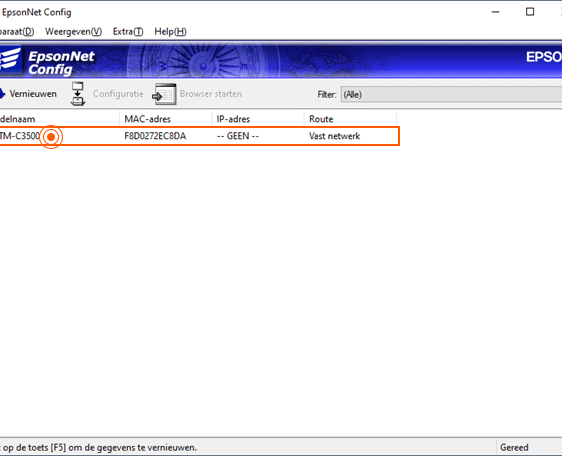
Task: Open the Filter (Alle) dropdown
Action: pyautogui.click(x=451, y=95)
